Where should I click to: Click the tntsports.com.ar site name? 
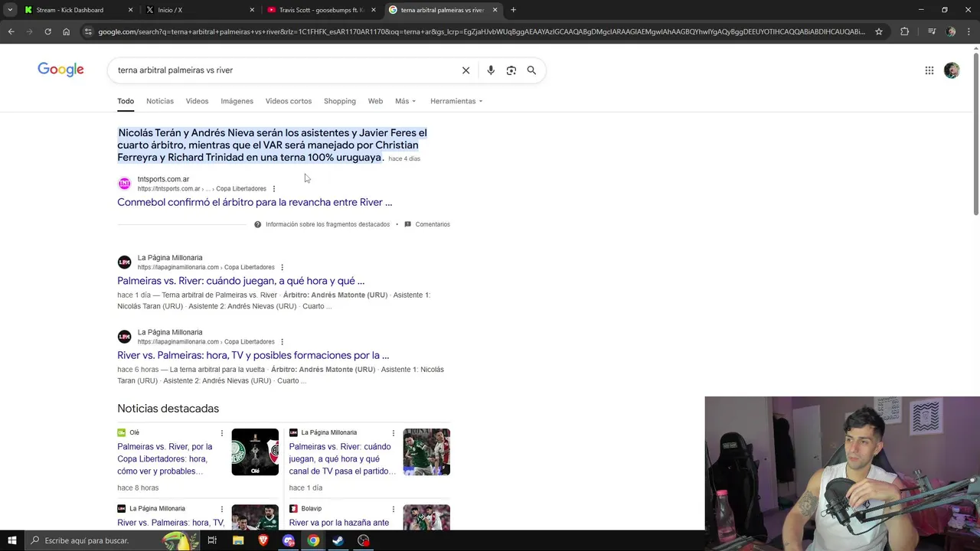(x=163, y=179)
